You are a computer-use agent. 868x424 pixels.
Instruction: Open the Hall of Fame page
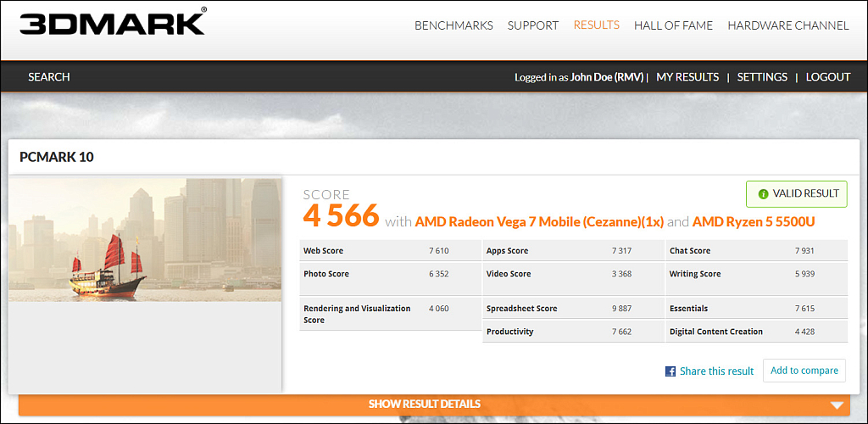coord(673,25)
